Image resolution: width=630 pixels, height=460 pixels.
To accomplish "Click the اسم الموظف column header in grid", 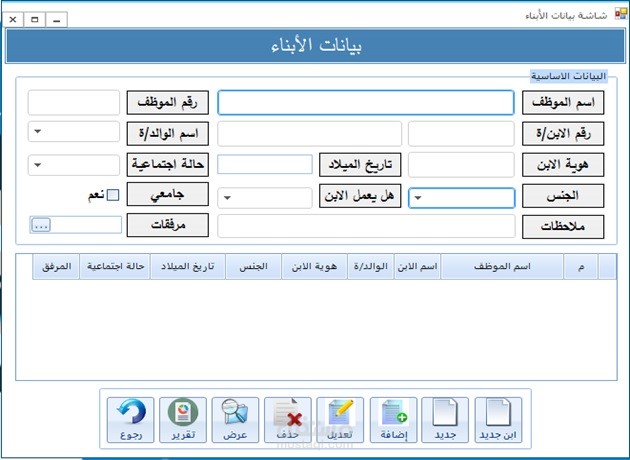I will (x=502, y=266).
